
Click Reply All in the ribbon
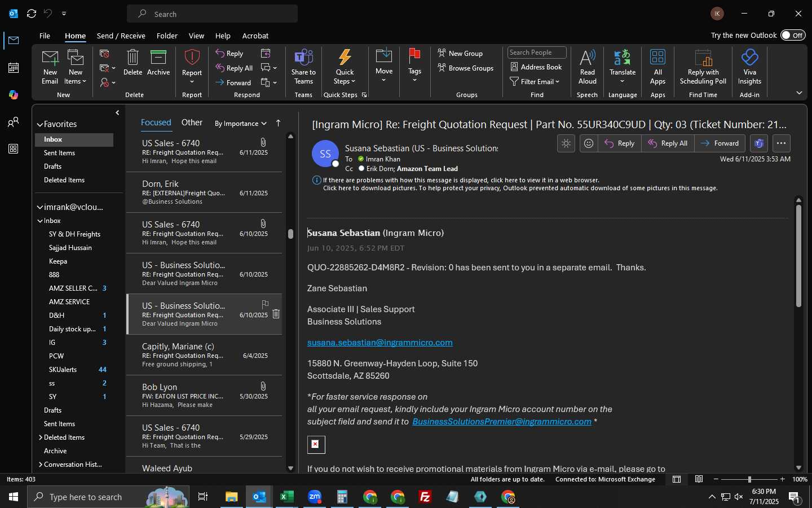(x=234, y=68)
